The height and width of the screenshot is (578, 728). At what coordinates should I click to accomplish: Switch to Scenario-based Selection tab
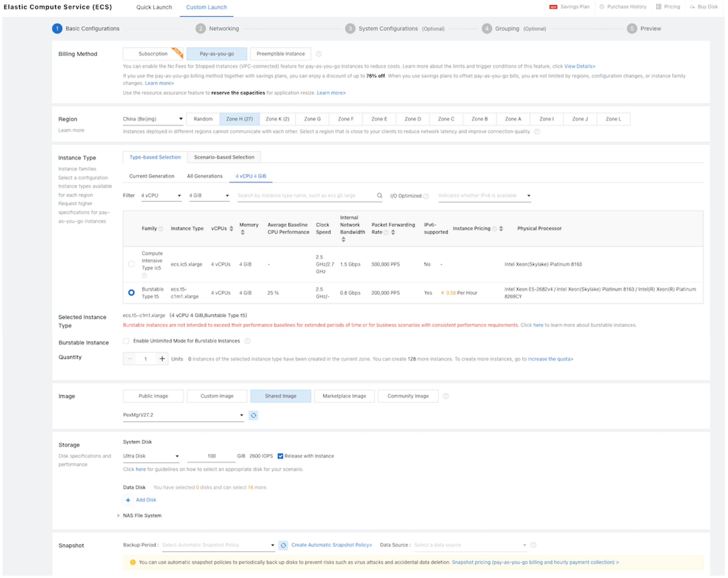click(x=224, y=157)
